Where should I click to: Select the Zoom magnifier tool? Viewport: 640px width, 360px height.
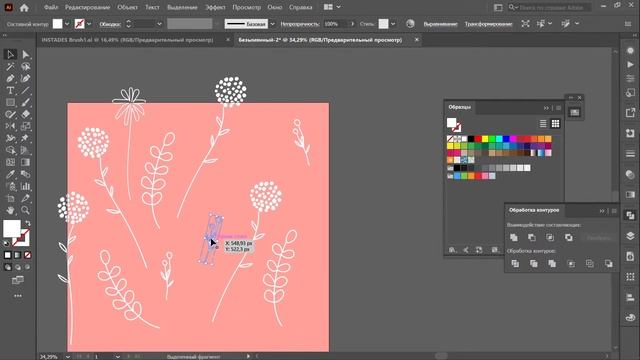(25, 210)
